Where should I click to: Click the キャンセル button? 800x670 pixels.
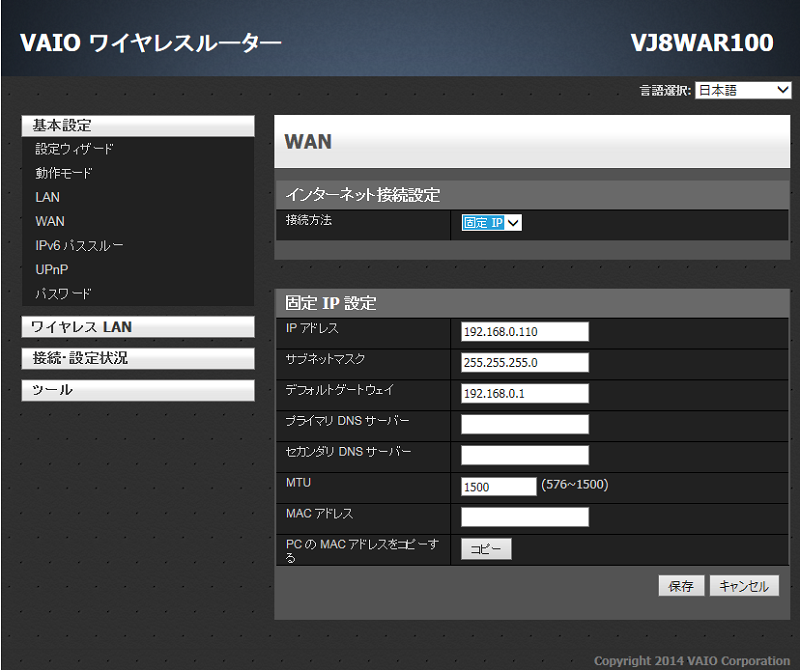(744, 586)
